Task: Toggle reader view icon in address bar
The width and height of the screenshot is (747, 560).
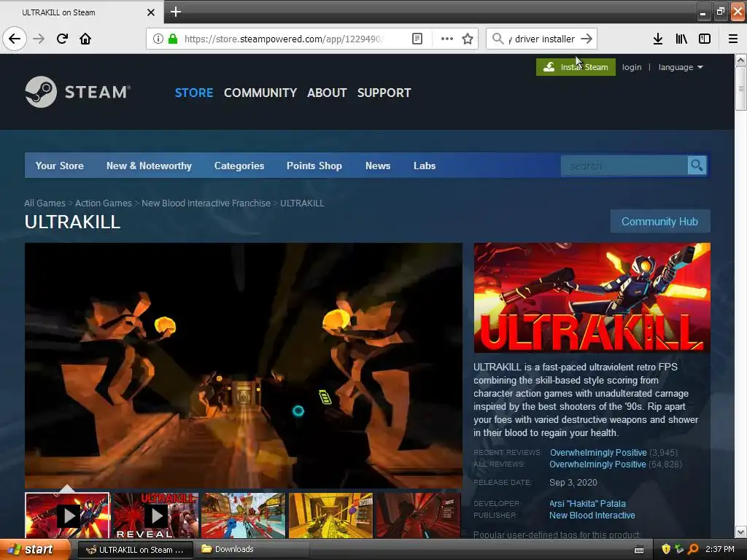Action: (x=417, y=39)
